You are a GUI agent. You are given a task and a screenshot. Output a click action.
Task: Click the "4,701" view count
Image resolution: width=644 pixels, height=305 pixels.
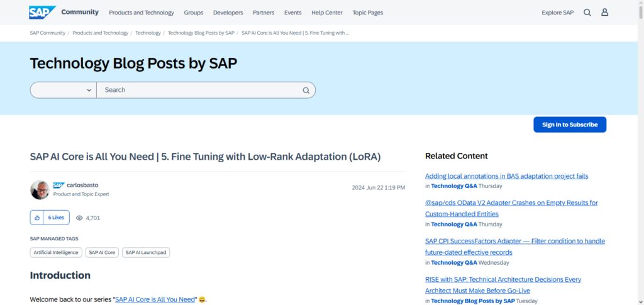click(x=93, y=218)
